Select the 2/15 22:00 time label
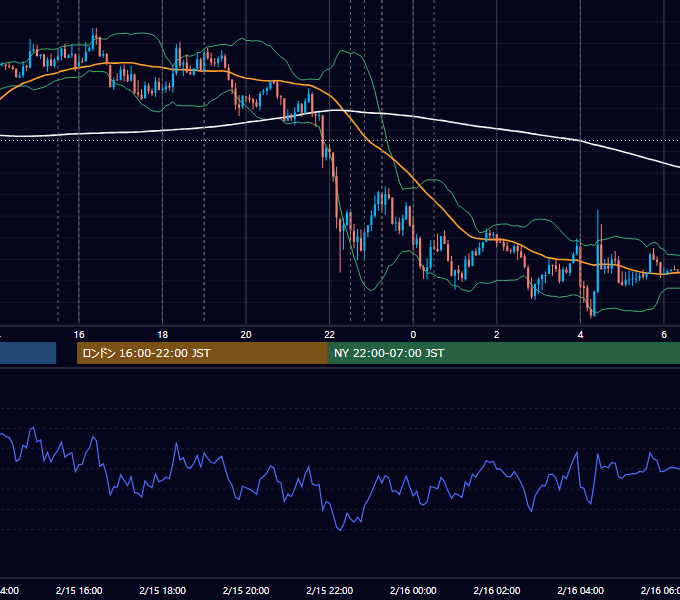Image resolution: width=680 pixels, height=600 pixels. tap(330, 590)
